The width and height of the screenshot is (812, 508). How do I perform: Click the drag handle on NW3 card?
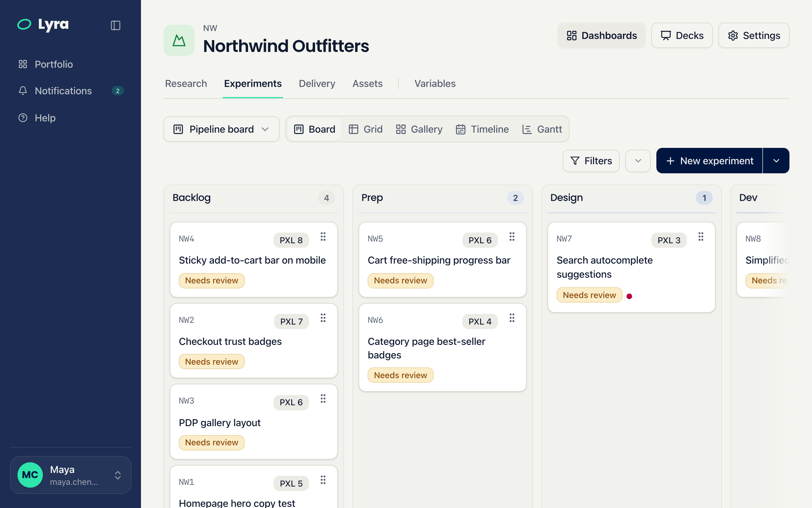323,399
